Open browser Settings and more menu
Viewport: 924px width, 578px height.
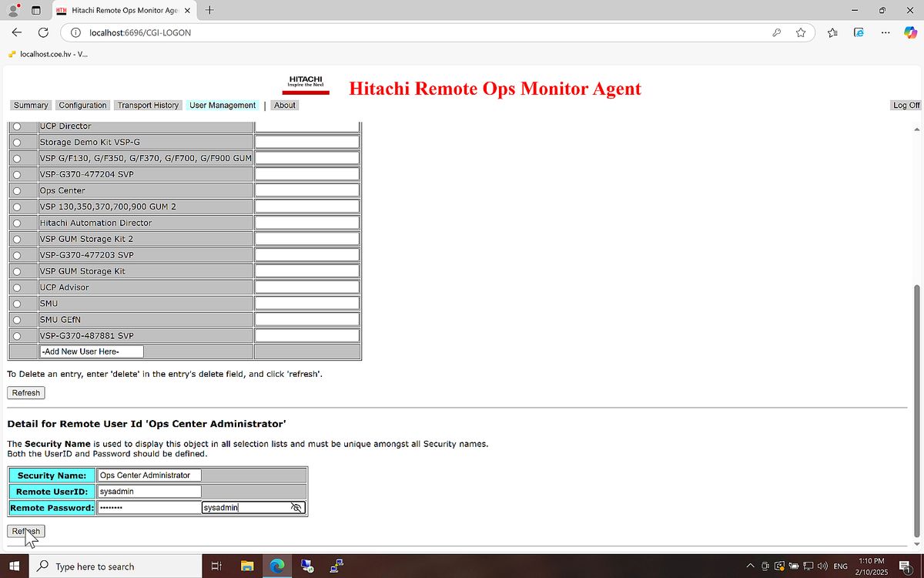tap(885, 32)
